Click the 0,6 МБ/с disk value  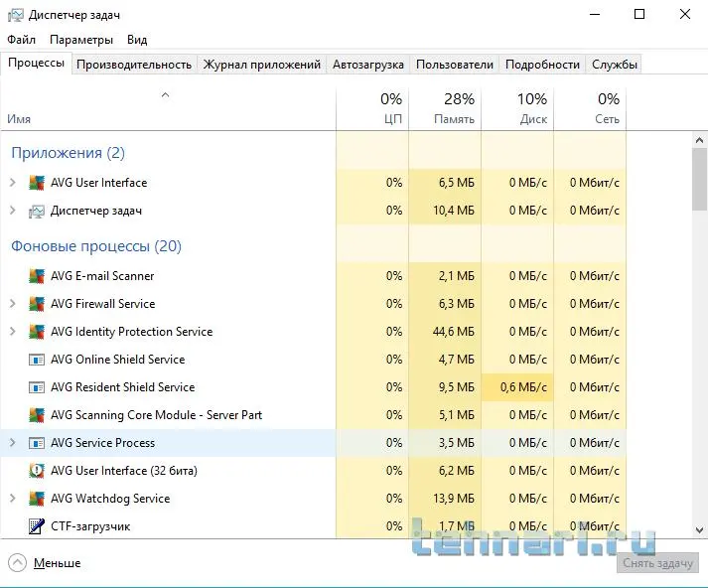523,387
